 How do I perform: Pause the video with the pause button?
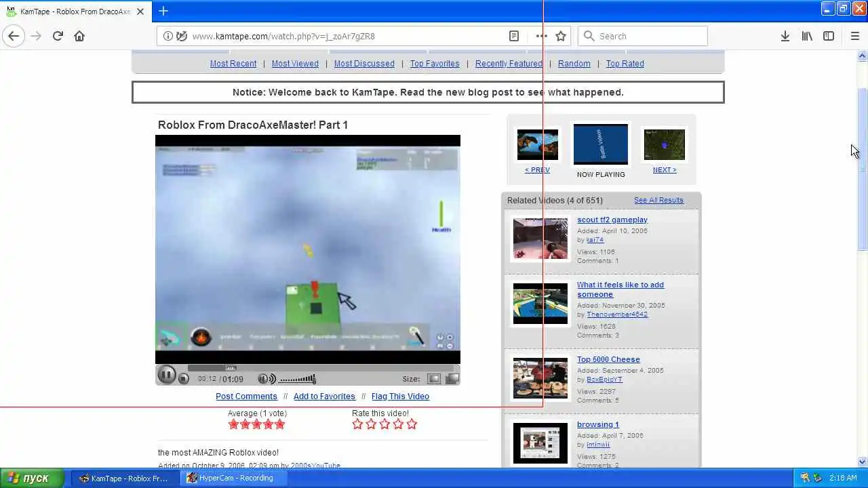coord(166,375)
